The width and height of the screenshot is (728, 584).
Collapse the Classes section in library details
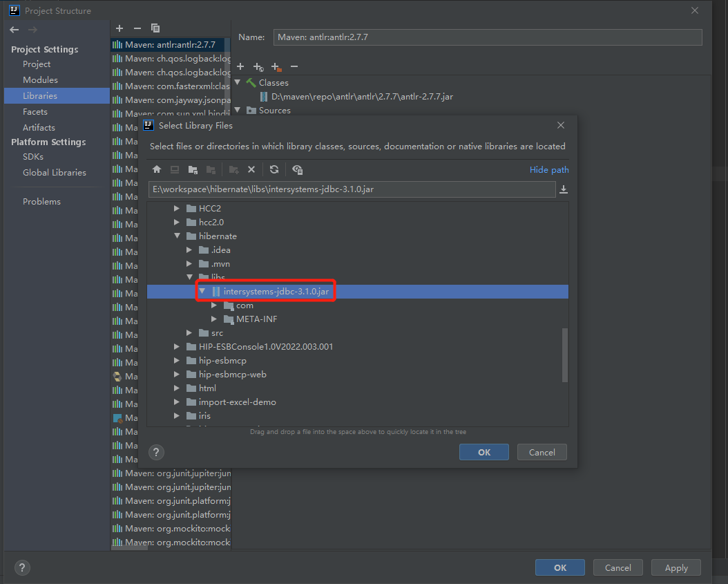click(x=238, y=82)
